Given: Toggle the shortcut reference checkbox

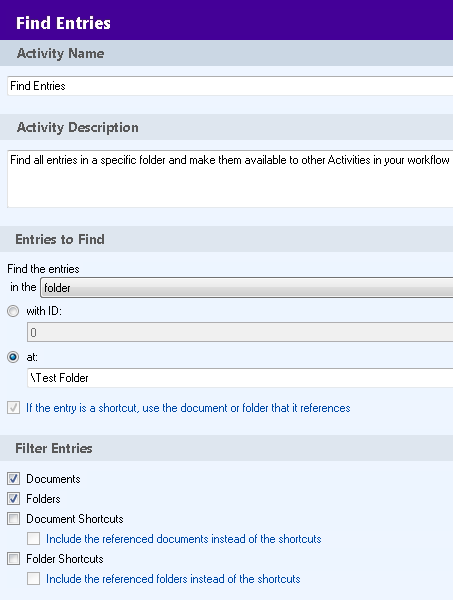Looking at the screenshot, I should point(13,408).
